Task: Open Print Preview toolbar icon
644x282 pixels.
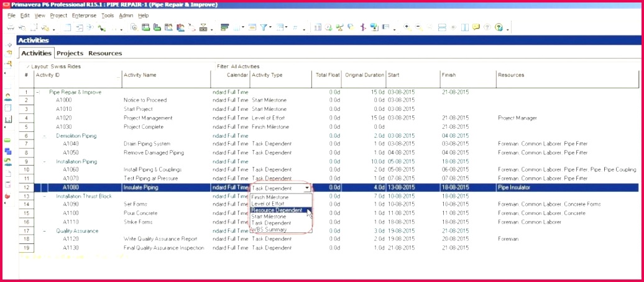Action: [22, 27]
